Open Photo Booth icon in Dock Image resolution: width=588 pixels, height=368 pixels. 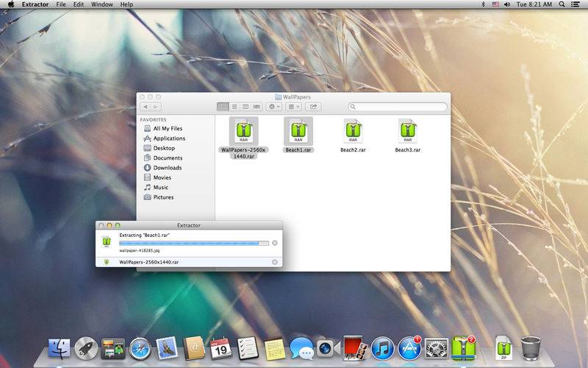point(355,348)
